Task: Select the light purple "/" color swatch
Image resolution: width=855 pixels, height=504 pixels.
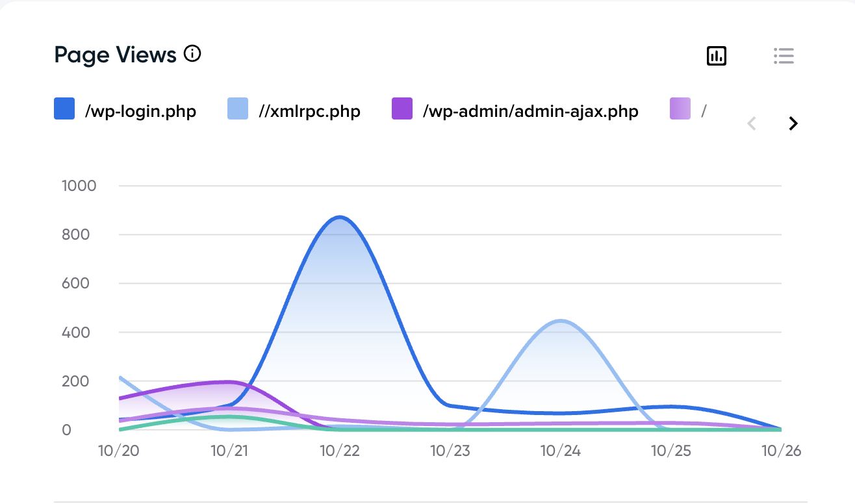Action: point(679,108)
